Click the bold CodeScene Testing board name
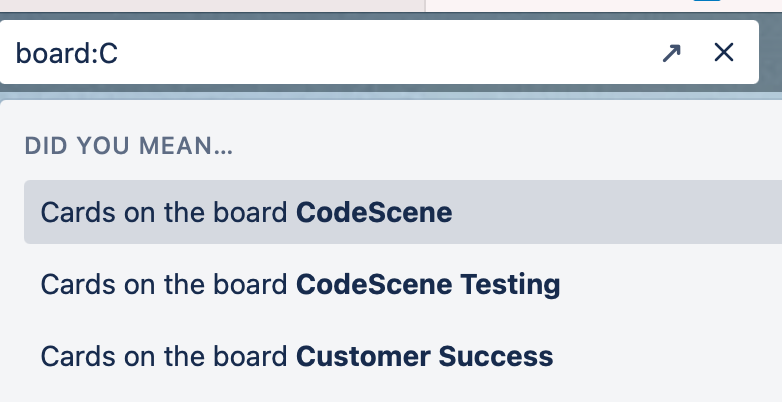The image size is (782, 402). click(x=428, y=284)
